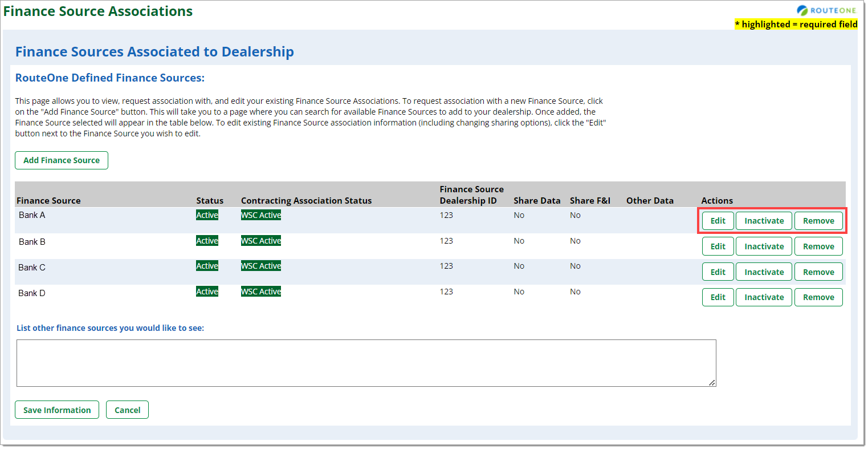Grab the text area resize handle
Screen dimensions: 868x449
pyautogui.click(x=712, y=383)
